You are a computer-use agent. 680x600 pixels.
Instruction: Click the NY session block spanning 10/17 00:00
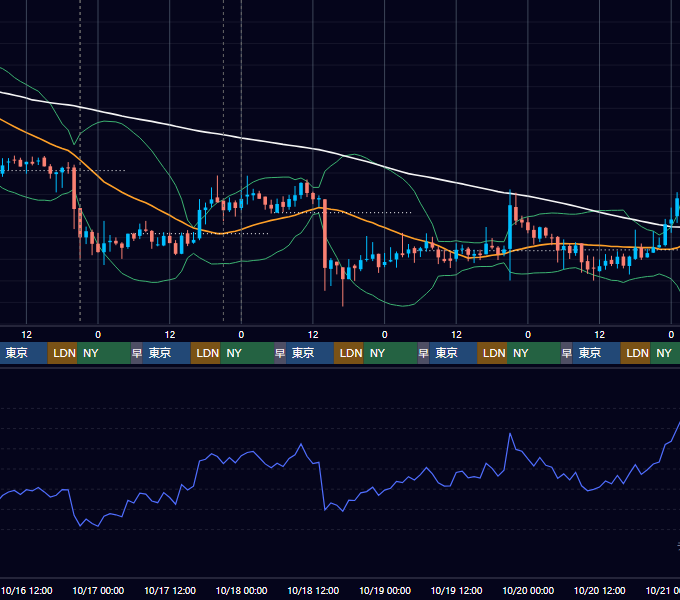(x=104, y=353)
